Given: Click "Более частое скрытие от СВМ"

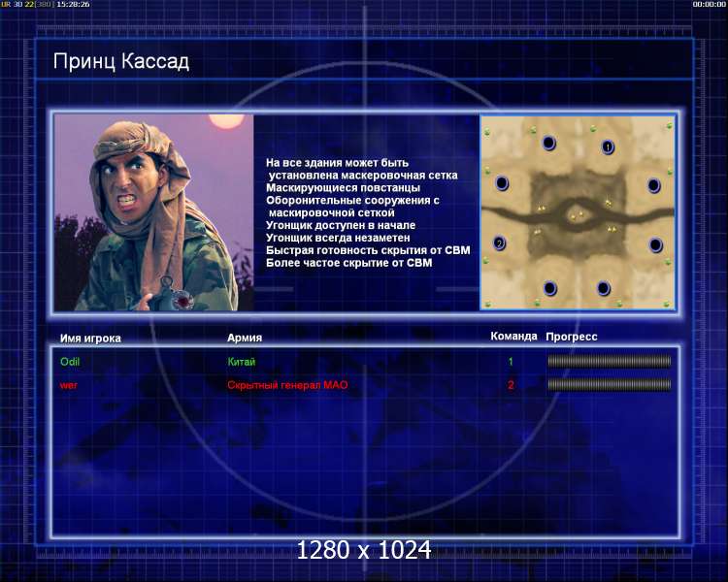Looking at the screenshot, I should tap(349, 263).
